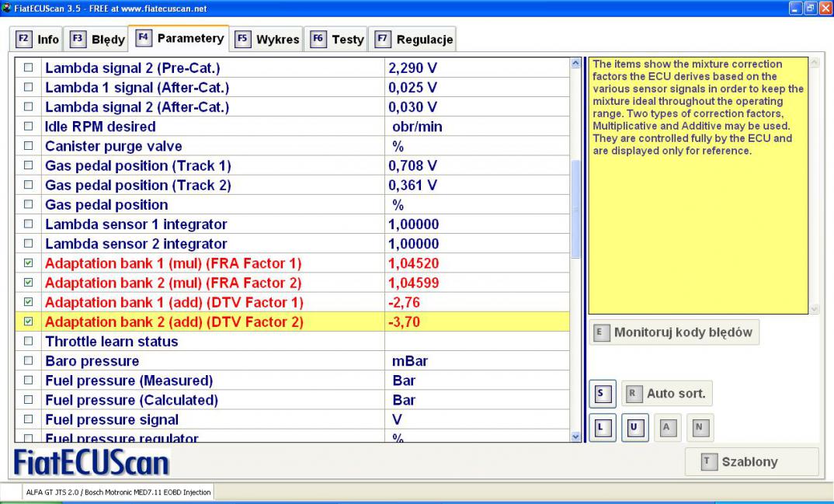Uncheck Adaptation bank 1 (add) DTV Factor 1
Screen dimensions: 834x504
28,302
